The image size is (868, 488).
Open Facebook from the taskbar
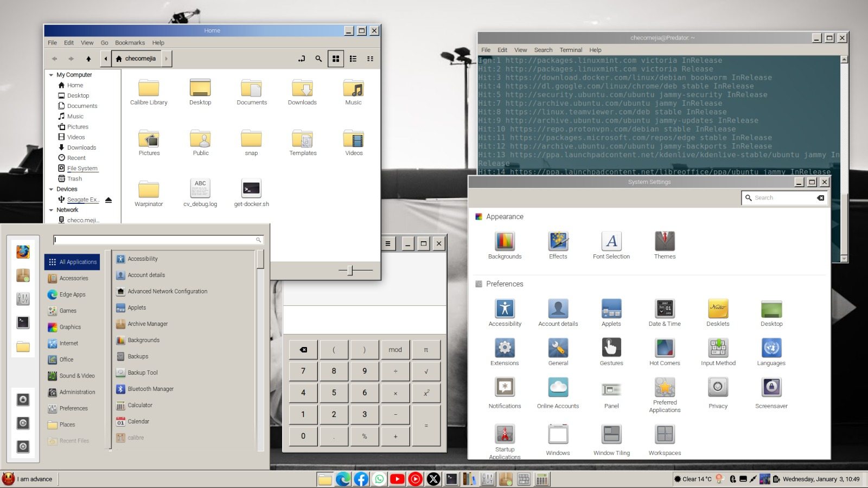point(361,479)
